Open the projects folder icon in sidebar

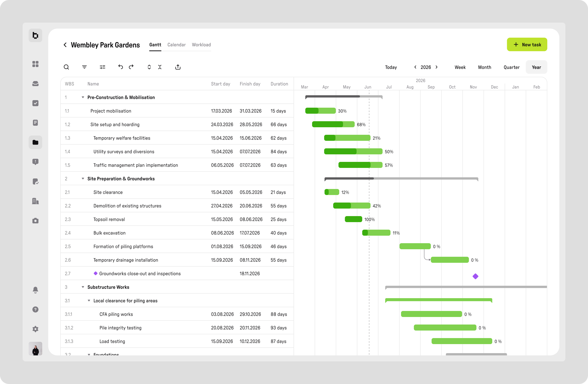pos(35,142)
